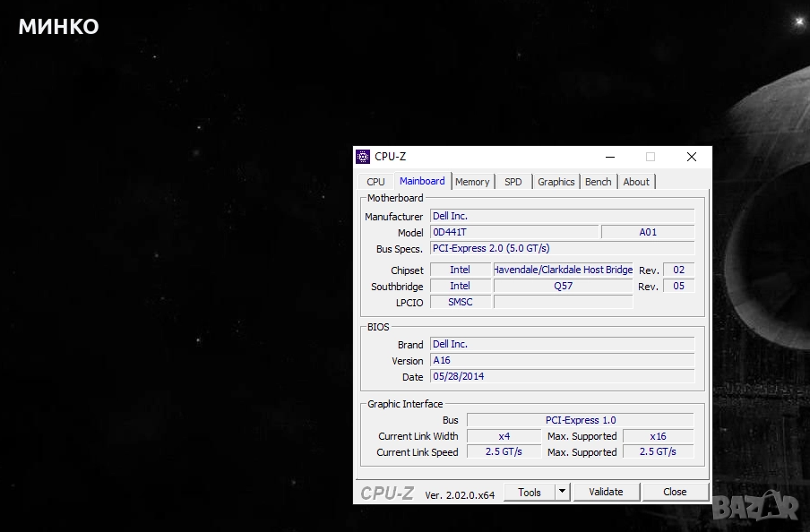Click the PCI-Express 1.0 Bus field
The width and height of the screenshot is (810, 532).
click(x=580, y=420)
